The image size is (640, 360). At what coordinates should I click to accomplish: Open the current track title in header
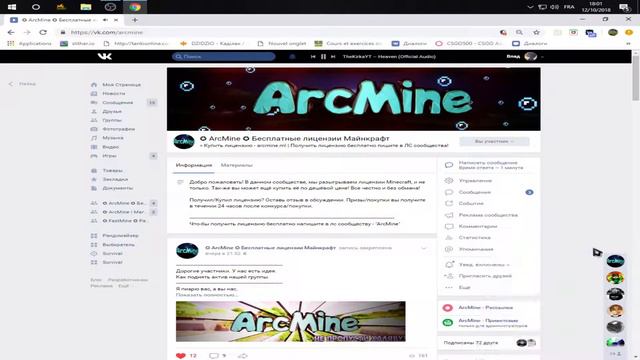point(389,57)
